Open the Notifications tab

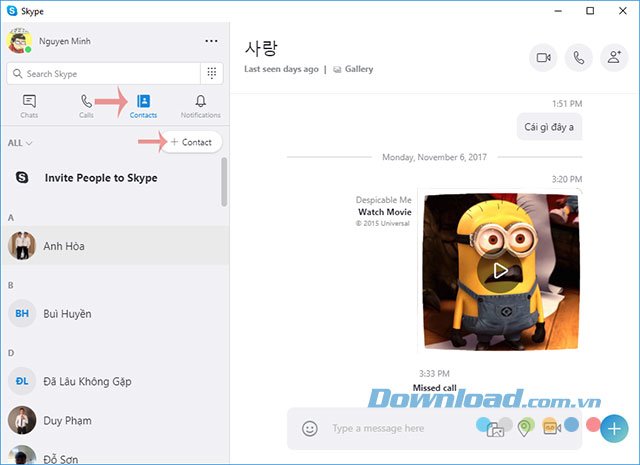point(200,106)
